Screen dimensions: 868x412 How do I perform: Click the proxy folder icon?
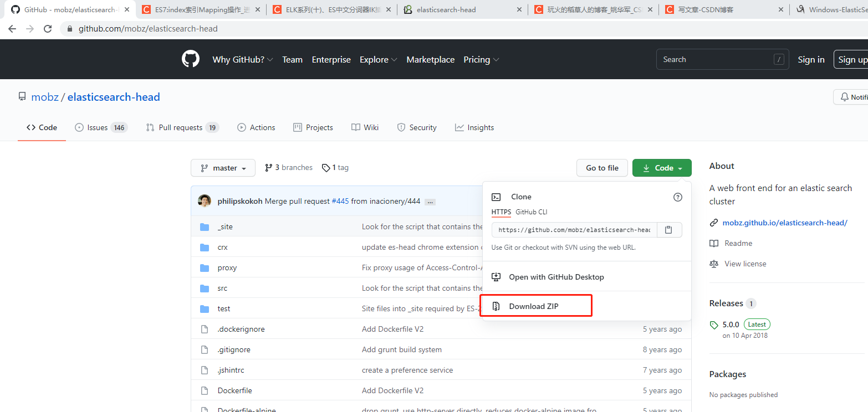tap(205, 267)
